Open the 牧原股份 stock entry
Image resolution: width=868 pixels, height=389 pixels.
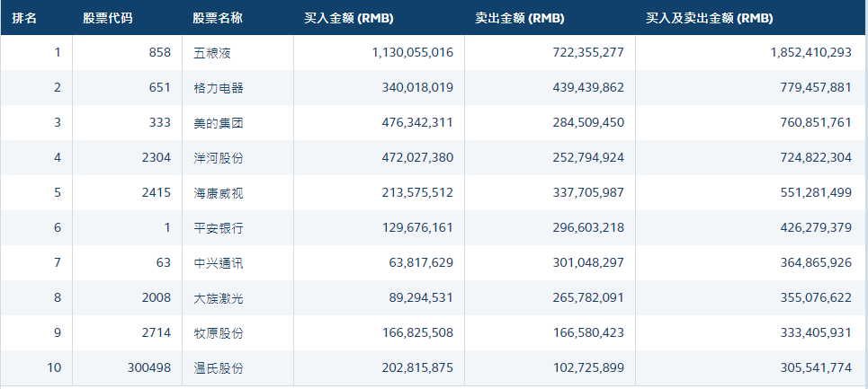[x=218, y=333]
